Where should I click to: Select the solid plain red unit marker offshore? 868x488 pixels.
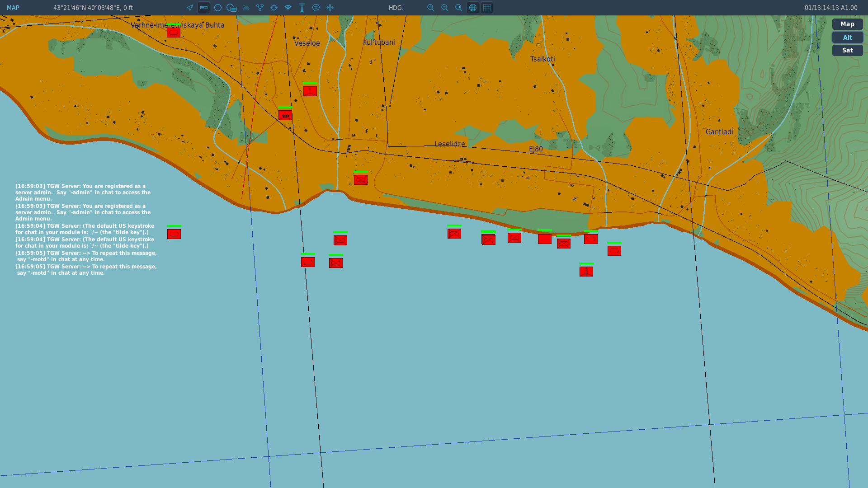click(545, 239)
